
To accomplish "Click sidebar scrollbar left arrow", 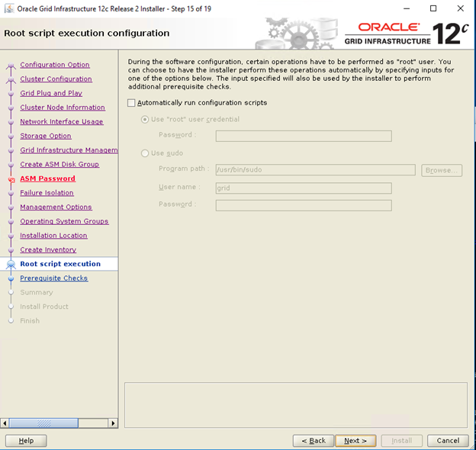I will [x=5, y=423].
